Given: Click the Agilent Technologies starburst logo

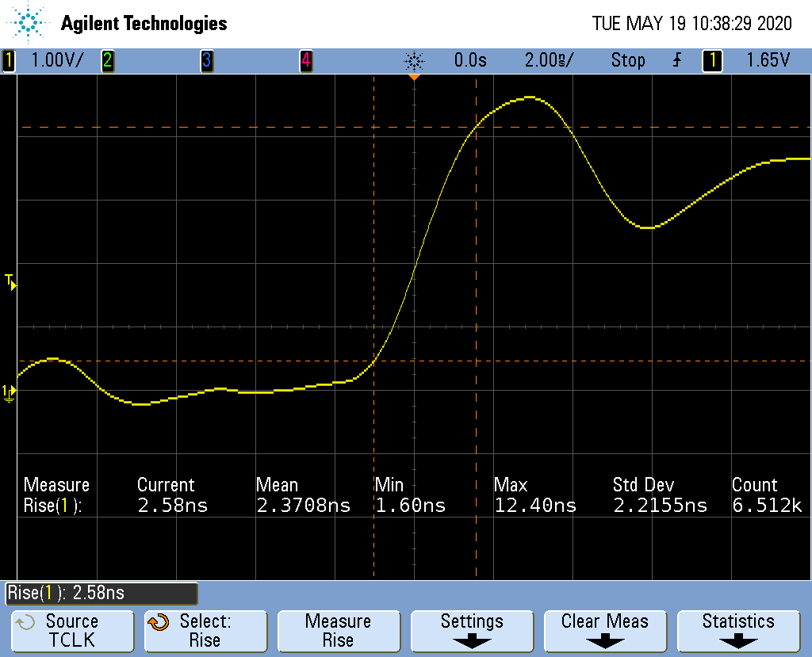Looking at the screenshot, I should 28,23.
